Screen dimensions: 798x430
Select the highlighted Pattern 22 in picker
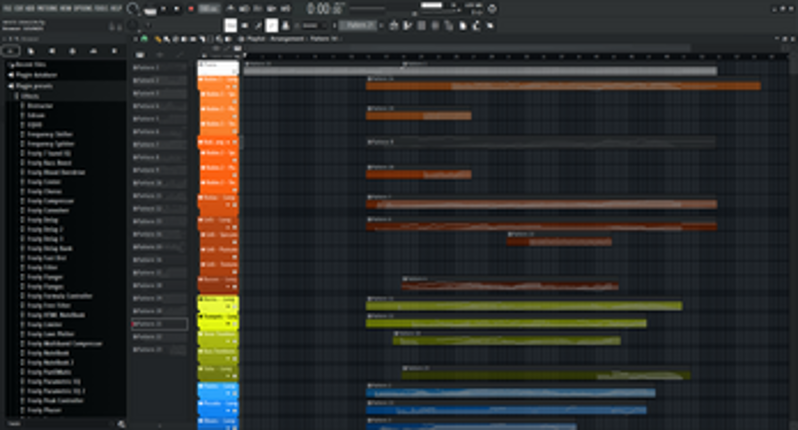pos(159,324)
